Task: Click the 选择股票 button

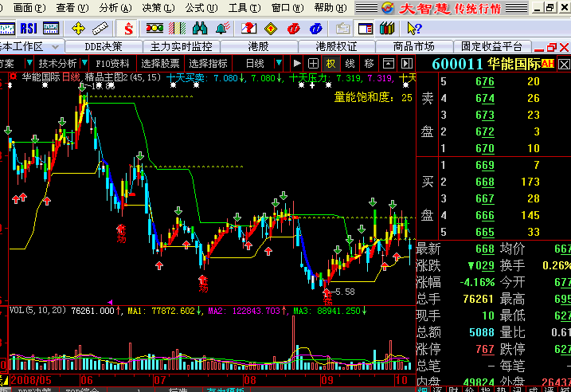Action: (x=160, y=64)
